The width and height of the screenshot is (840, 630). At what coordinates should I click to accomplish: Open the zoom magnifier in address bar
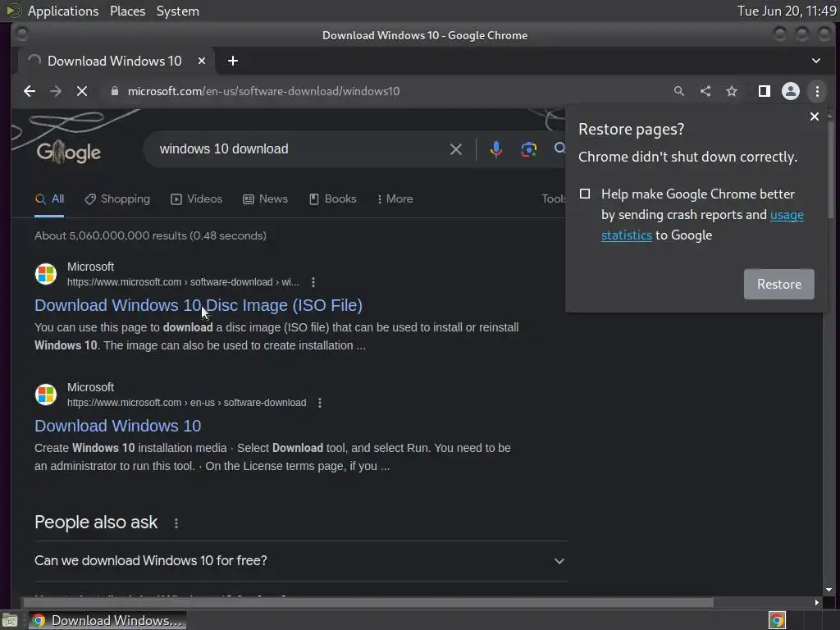678,91
